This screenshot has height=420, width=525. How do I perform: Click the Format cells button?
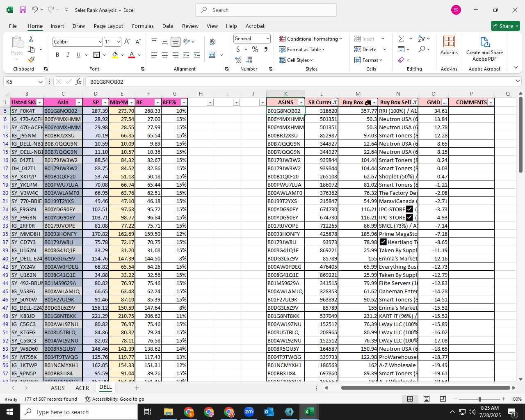click(x=368, y=60)
